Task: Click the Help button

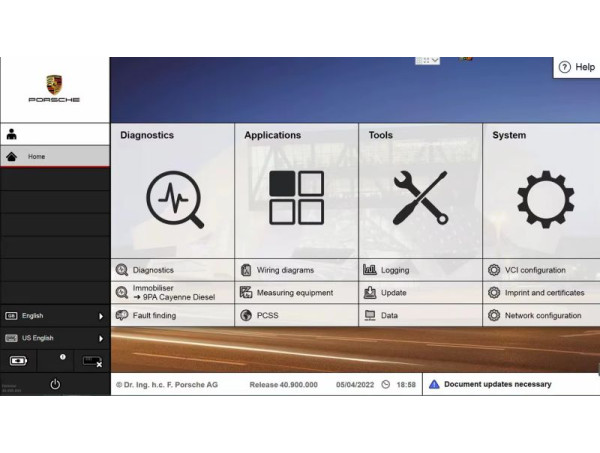Action: (577, 67)
